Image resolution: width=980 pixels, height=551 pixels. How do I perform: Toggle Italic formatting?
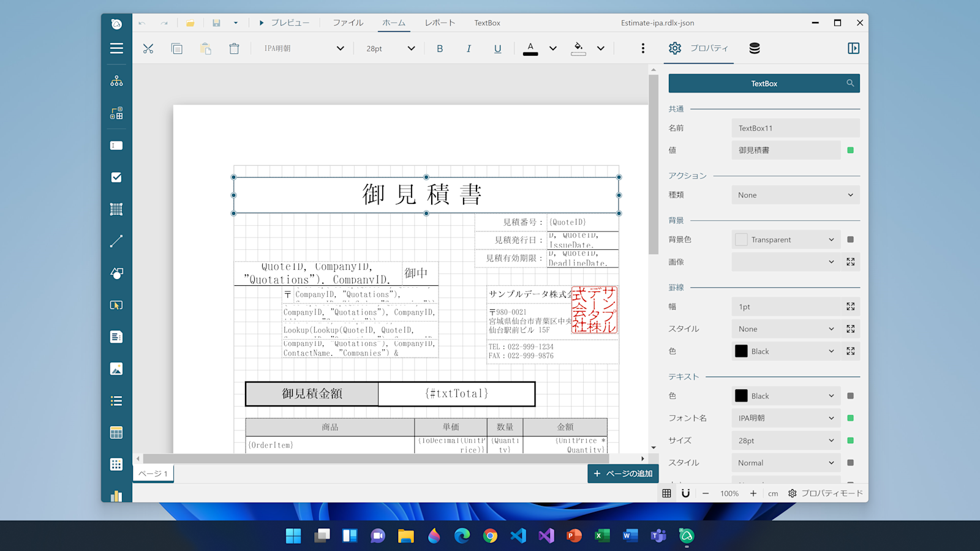pos(469,48)
